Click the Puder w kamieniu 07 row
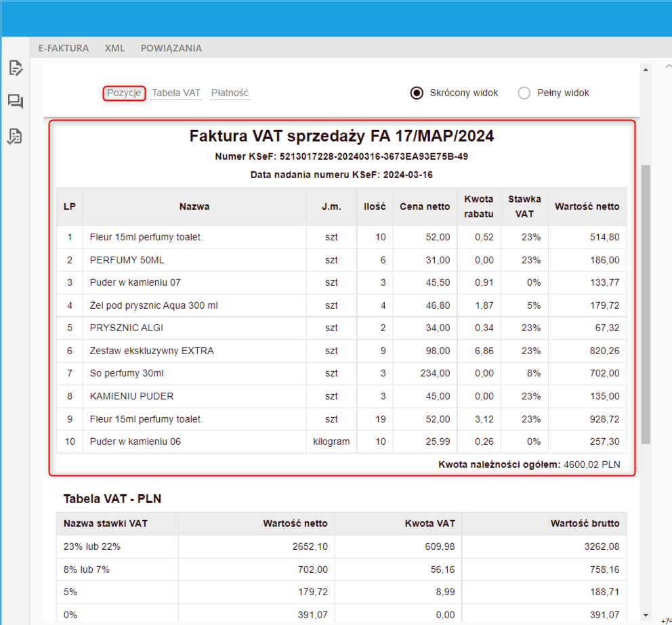The width and height of the screenshot is (672, 625). 341,283
